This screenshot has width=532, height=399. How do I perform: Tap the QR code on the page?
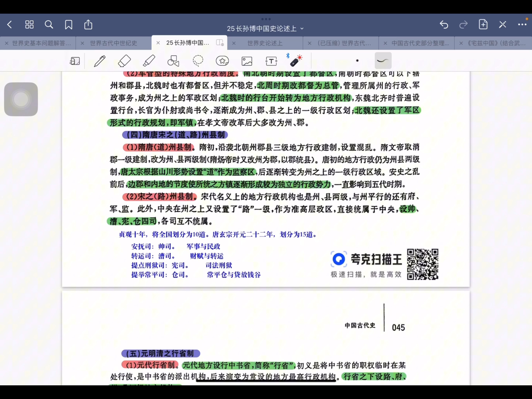coord(423,264)
